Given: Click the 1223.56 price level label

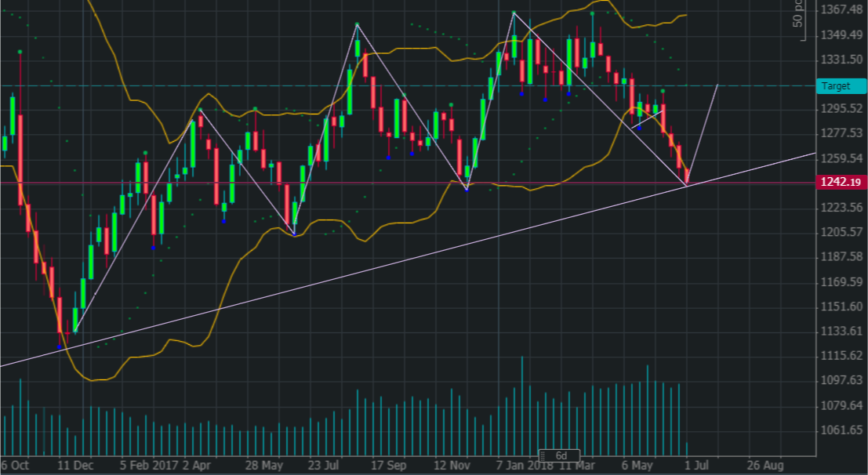Looking at the screenshot, I should [842, 207].
